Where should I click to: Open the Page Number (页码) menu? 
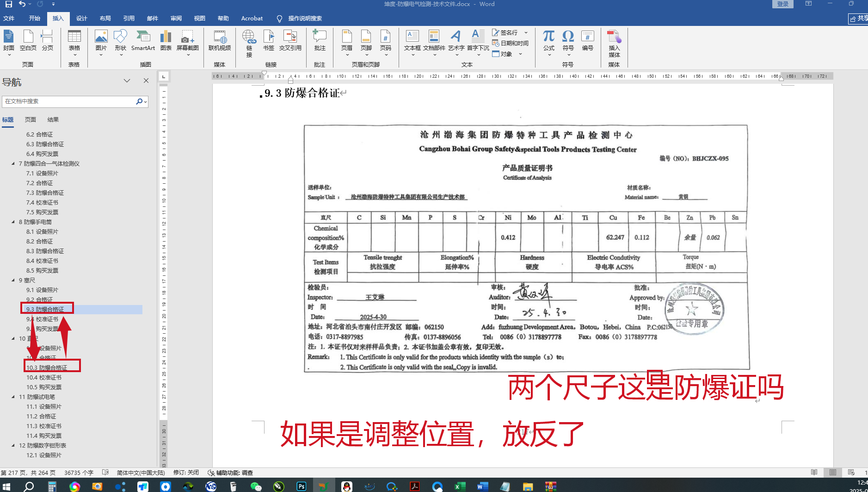(x=386, y=43)
